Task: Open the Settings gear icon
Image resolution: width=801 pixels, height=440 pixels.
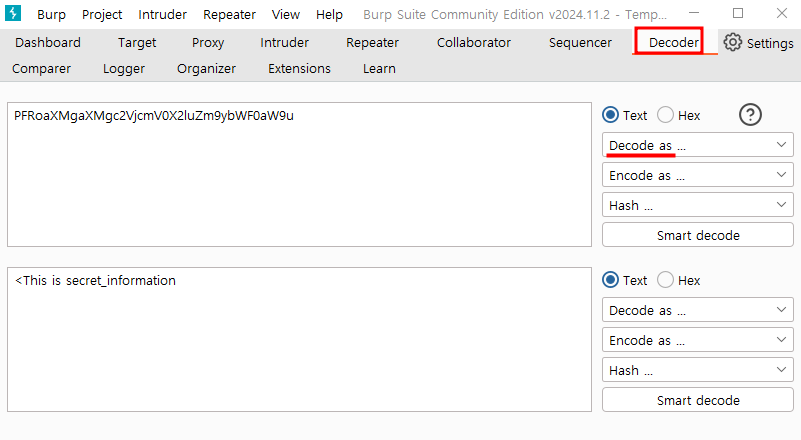Action: (733, 42)
